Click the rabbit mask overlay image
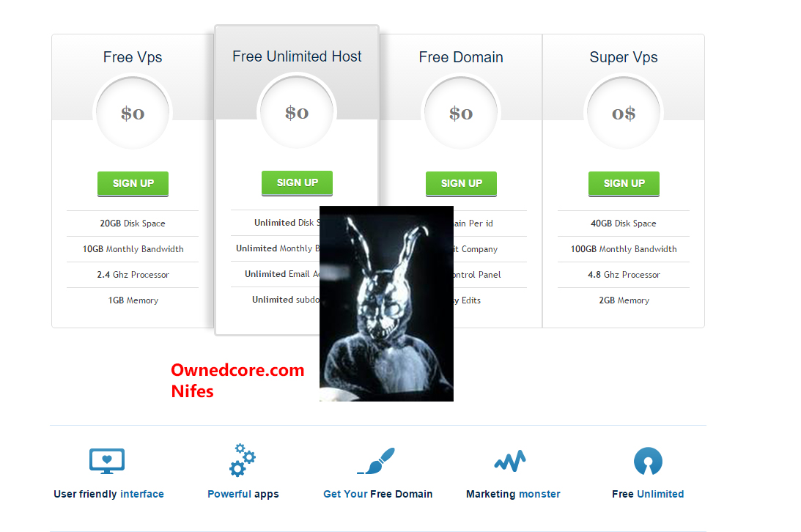 pos(386,303)
